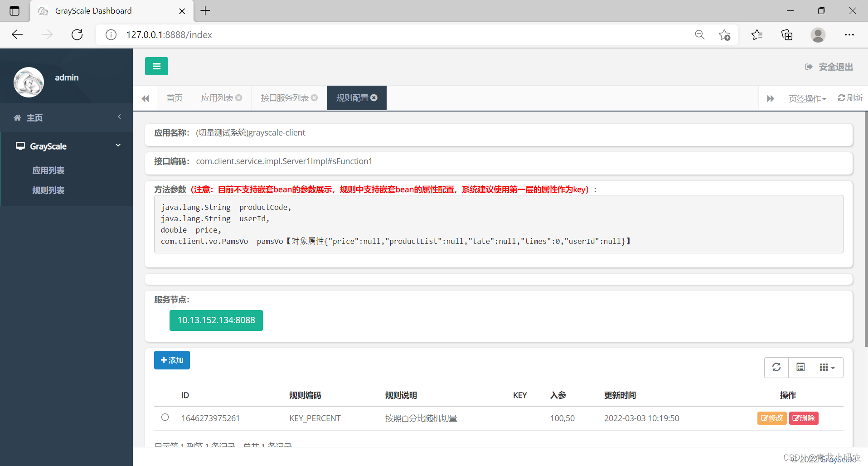The image size is (868, 466).
Task: Open the browser profile icon
Action: (x=818, y=35)
